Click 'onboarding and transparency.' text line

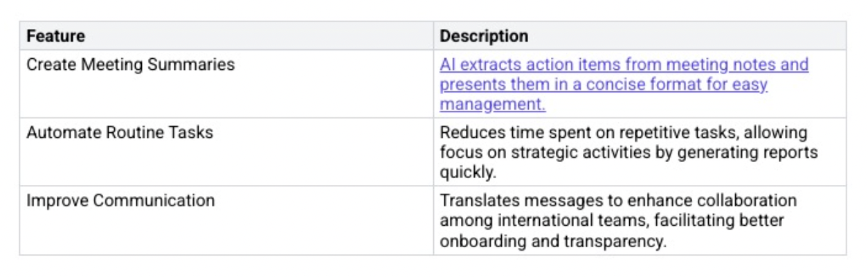coord(552,240)
